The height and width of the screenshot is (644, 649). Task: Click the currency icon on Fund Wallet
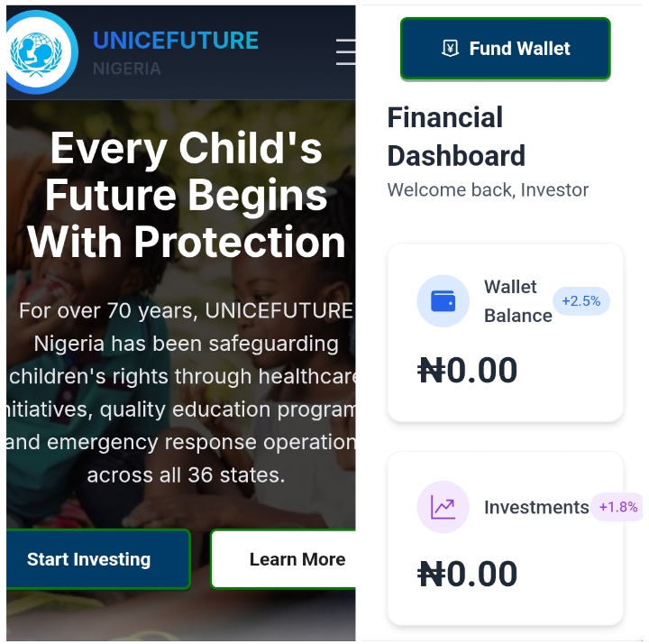click(x=450, y=49)
